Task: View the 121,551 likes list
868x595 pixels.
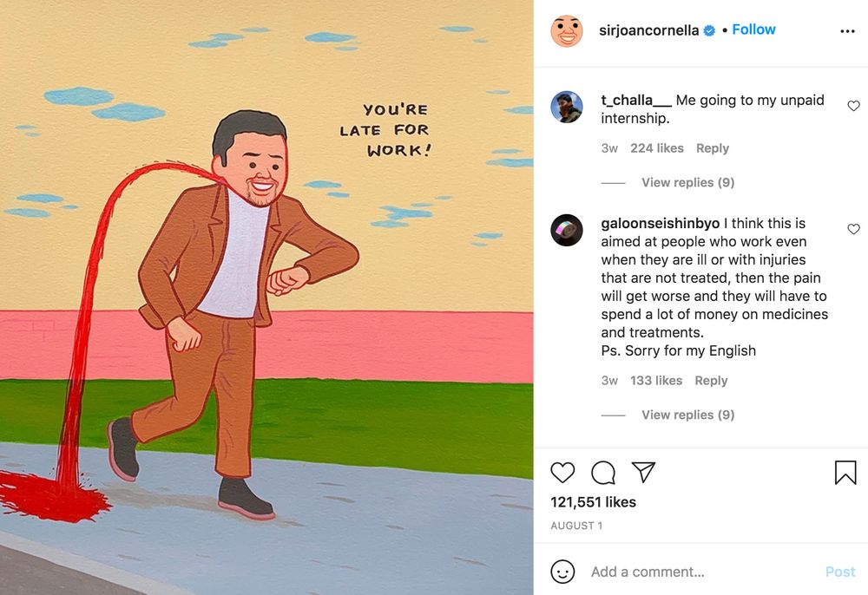Action: (593, 502)
